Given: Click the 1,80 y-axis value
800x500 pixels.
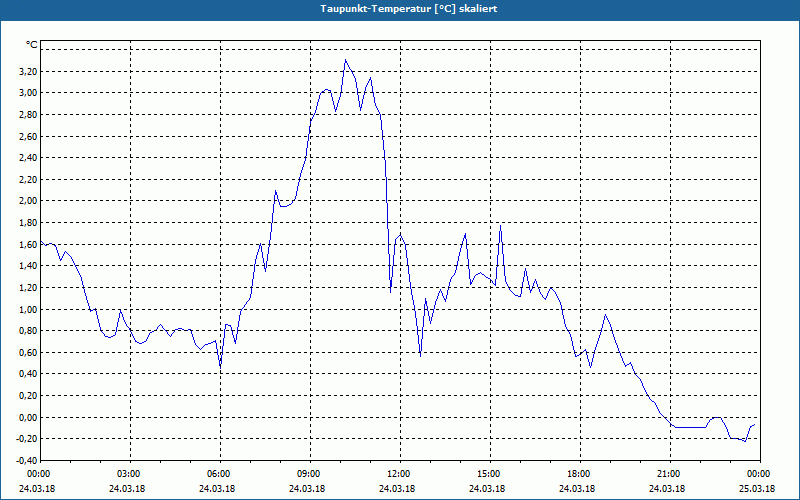Looking at the screenshot, I should tap(27, 223).
